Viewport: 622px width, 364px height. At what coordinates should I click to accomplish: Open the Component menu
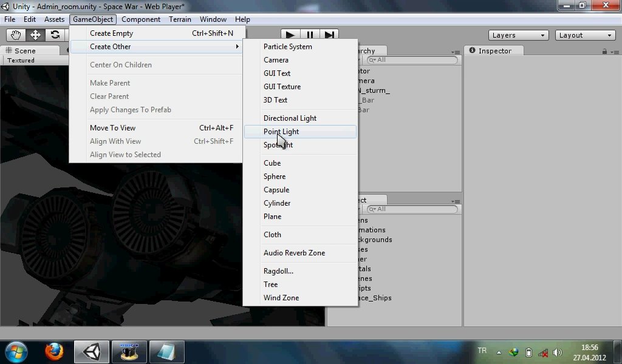(141, 19)
